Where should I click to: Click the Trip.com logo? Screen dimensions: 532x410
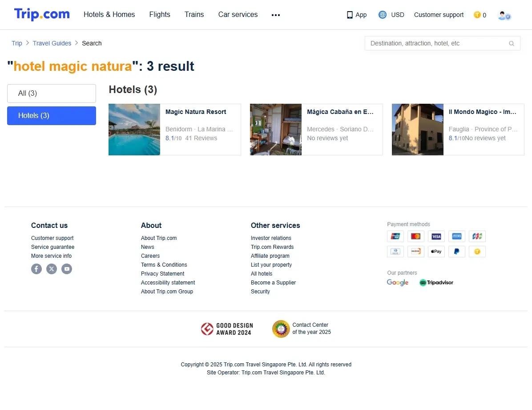tap(42, 14)
